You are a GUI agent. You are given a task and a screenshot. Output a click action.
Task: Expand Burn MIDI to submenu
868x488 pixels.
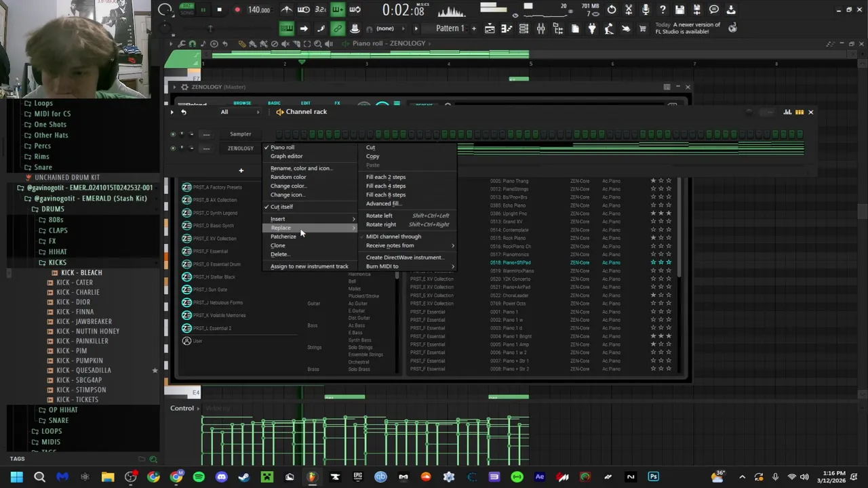click(410, 266)
